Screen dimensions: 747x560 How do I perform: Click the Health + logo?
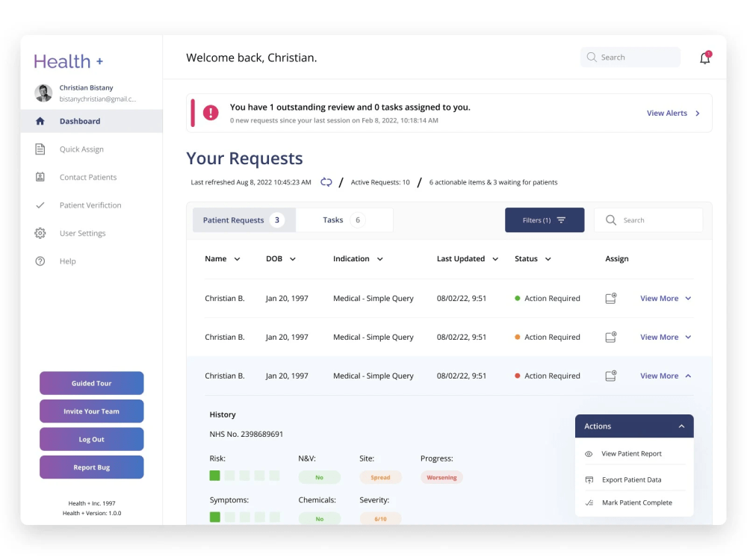(x=68, y=61)
